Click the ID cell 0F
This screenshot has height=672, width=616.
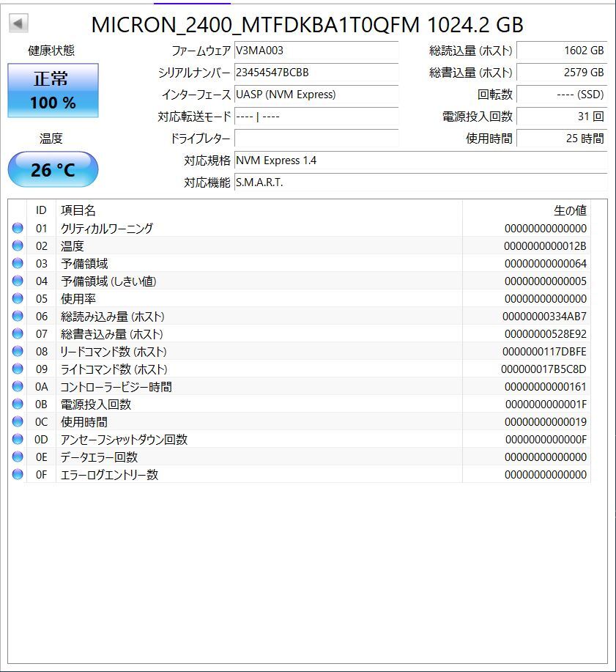(x=41, y=474)
